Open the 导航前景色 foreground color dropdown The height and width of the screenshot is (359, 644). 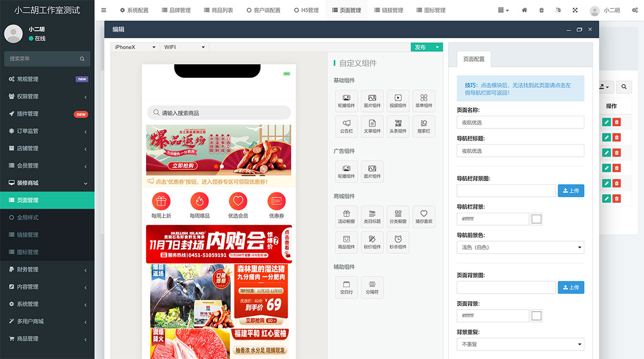tap(520, 247)
